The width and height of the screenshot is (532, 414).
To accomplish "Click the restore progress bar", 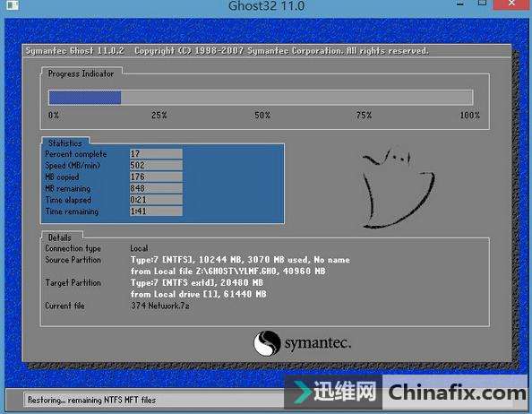I will pos(261,98).
